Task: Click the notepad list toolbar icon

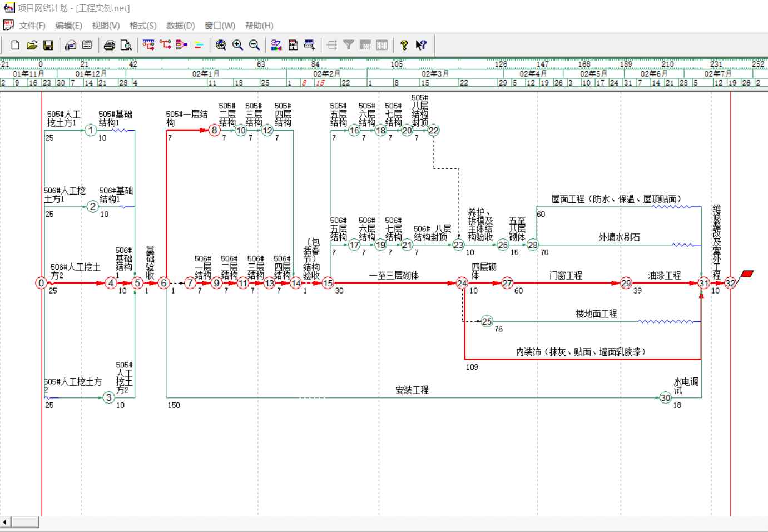Action: click(x=87, y=45)
